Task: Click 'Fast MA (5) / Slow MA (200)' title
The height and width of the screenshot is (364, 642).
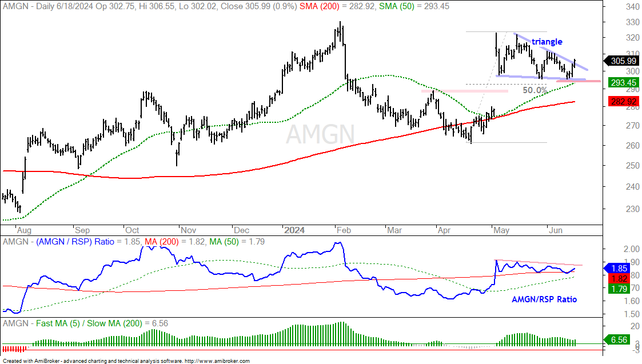Action: (x=89, y=323)
